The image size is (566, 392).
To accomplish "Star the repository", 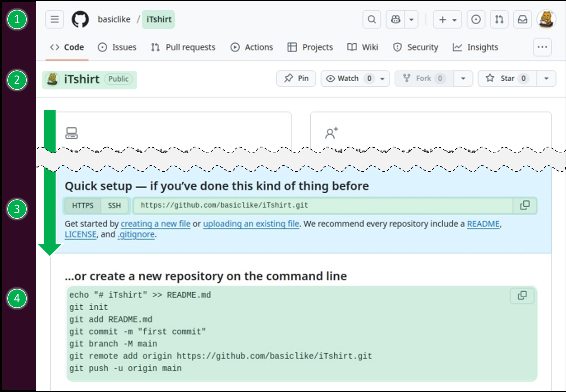I will [507, 79].
